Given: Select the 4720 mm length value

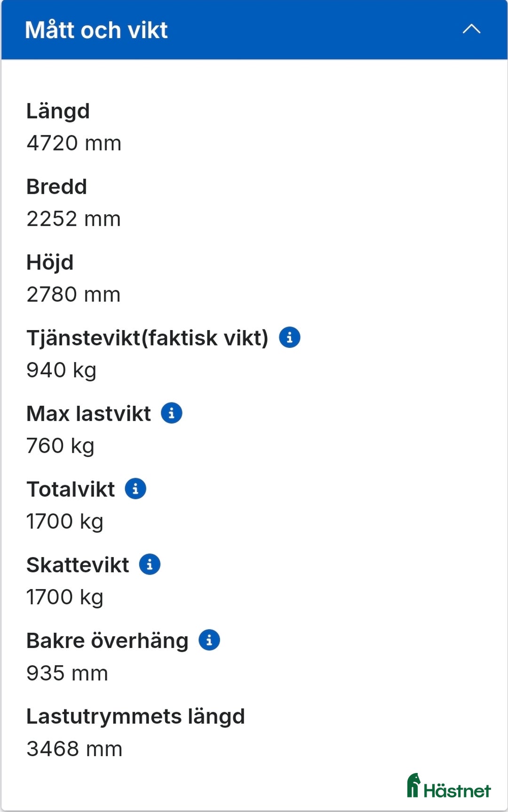Looking at the screenshot, I should (x=73, y=142).
